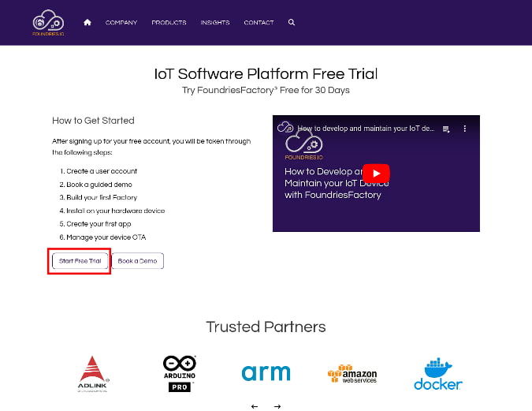Show previous partners with left arrow
The image size is (532, 411).
pyautogui.click(x=255, y=406)
